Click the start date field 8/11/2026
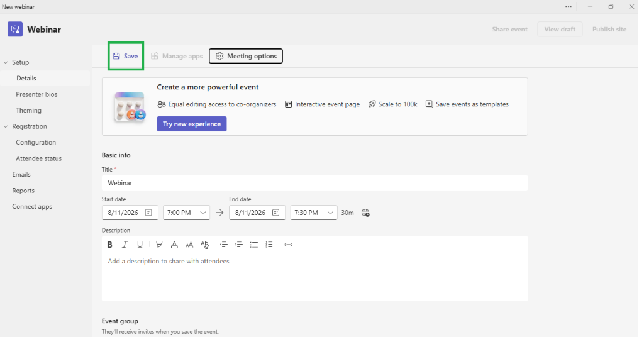The height and width of the screenshot is (337, 644). (130, 213)
